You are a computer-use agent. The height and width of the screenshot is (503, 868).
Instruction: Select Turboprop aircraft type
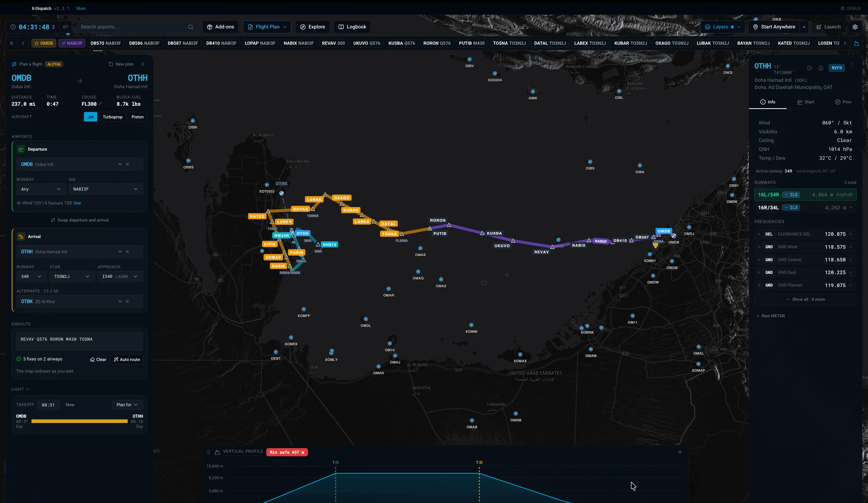(x=113, y=117)
